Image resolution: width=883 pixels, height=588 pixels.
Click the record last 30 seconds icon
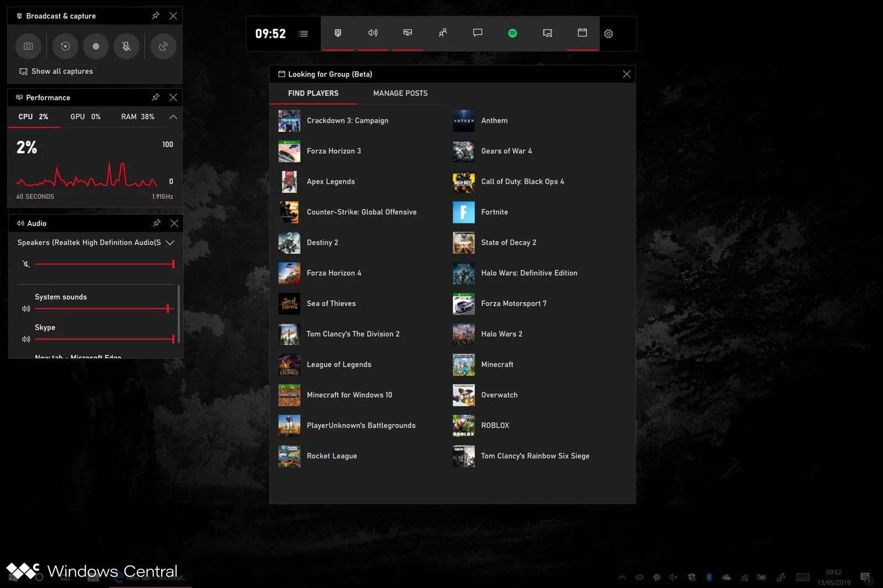pyautogui.click(x=65, y=46)
